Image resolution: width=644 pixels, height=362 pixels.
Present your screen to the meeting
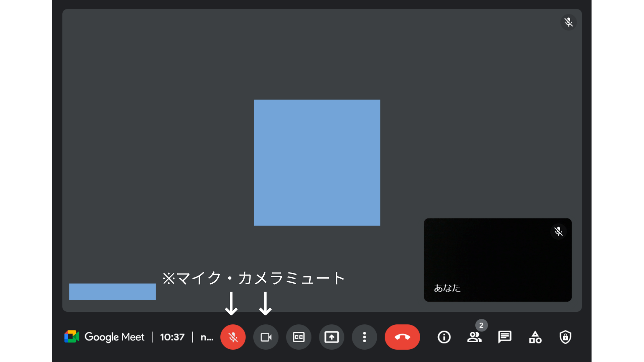pyautogui.click(x=331, y=337)
